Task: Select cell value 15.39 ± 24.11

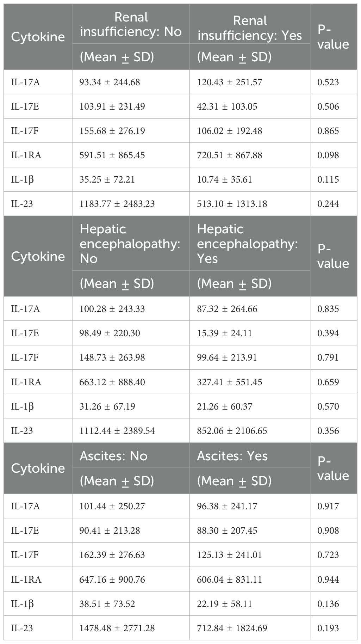Action: tap(225, 333)
